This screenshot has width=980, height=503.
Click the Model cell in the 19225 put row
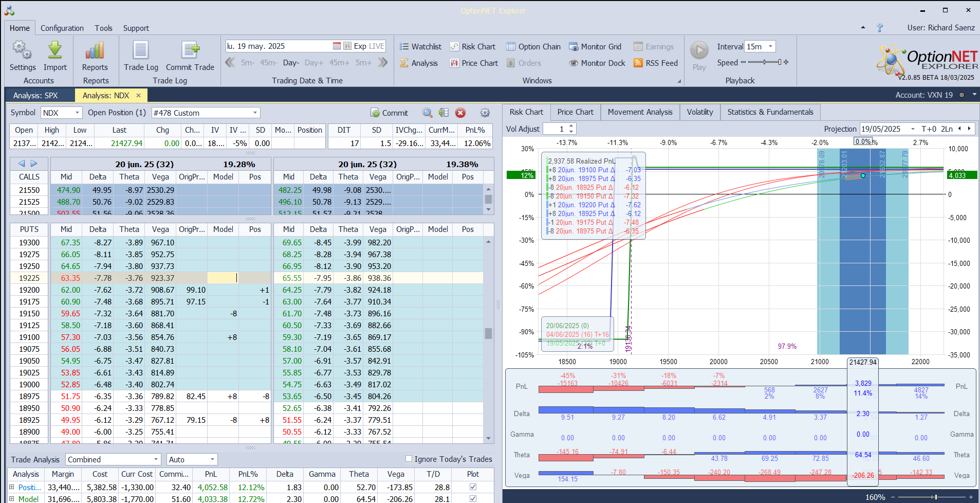[223, 278]
